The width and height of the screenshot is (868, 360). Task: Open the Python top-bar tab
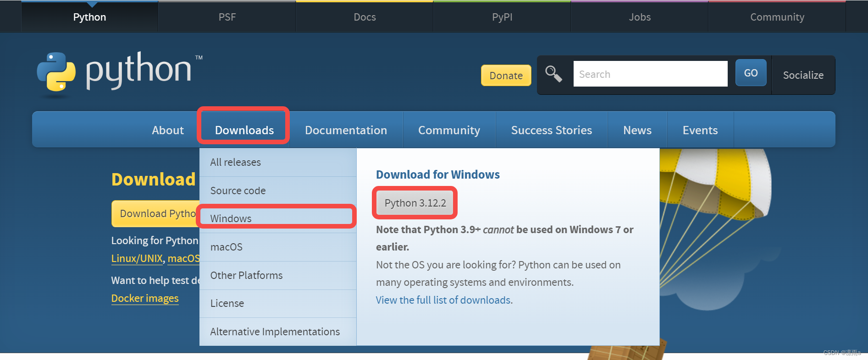coord(89,17)
